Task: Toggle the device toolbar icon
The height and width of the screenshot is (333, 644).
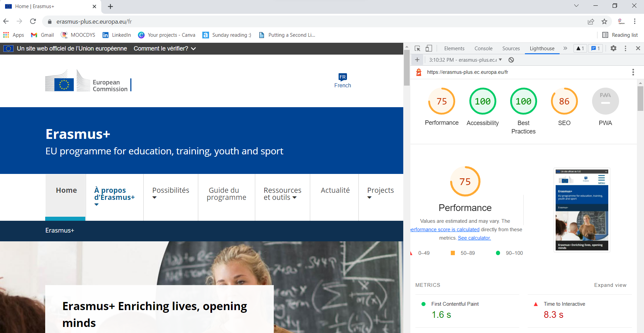Action: [429, 49]
